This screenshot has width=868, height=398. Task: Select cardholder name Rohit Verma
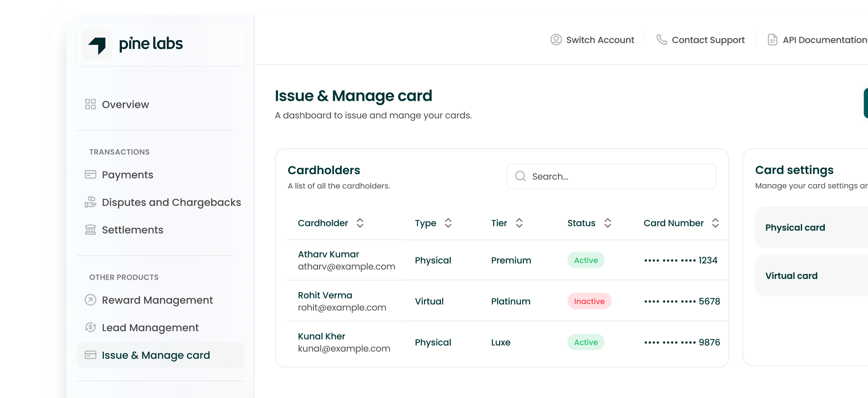pyautogui.click(x=325, y=295)
